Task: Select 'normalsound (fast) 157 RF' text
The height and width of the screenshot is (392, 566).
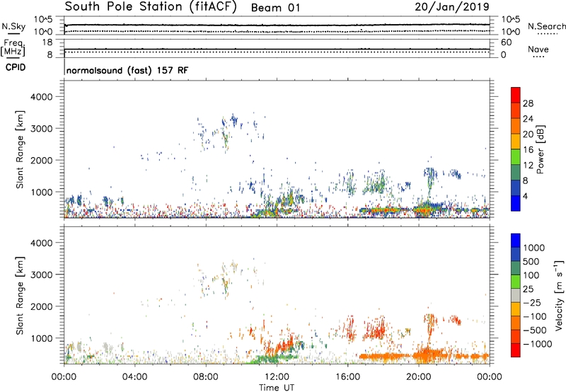Action: click(127, 70)
